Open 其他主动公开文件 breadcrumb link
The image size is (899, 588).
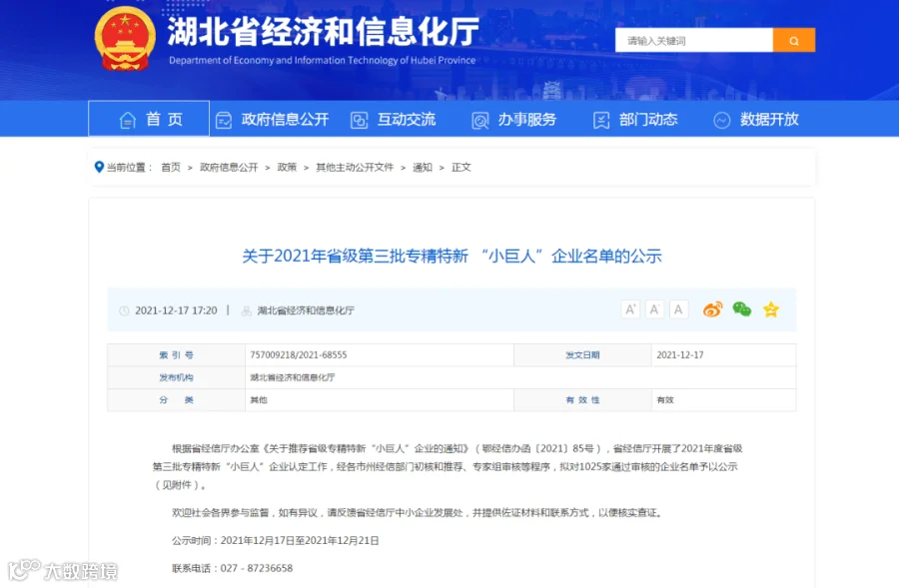(x=355, y=168)
